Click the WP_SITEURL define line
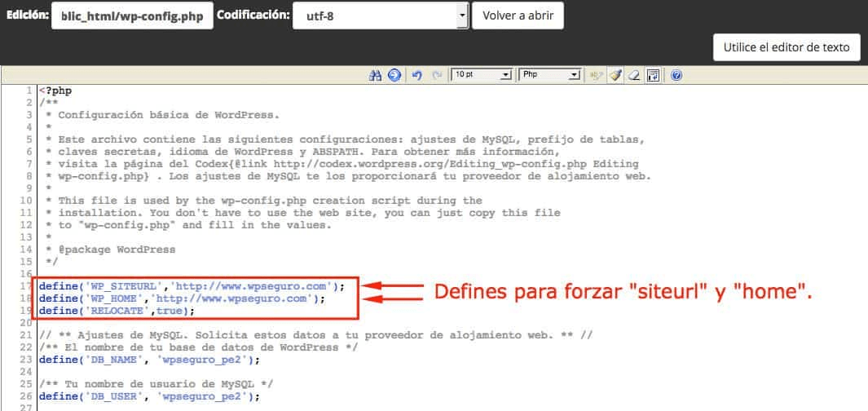Screen dimensions: 868x411 pos(192,286)
